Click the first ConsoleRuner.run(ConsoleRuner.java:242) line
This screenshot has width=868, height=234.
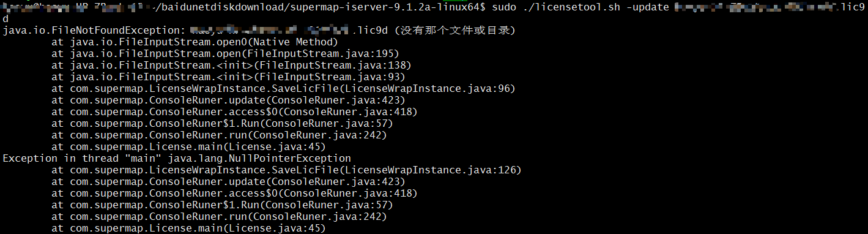coord(219,135)
